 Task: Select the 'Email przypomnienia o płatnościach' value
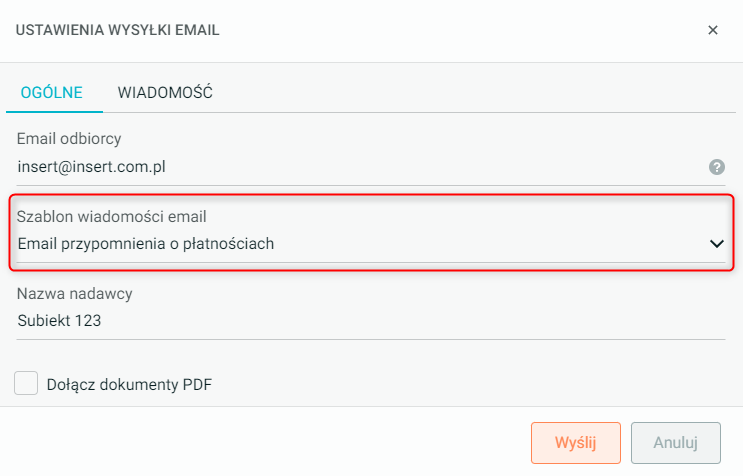(x=146, y=243)
